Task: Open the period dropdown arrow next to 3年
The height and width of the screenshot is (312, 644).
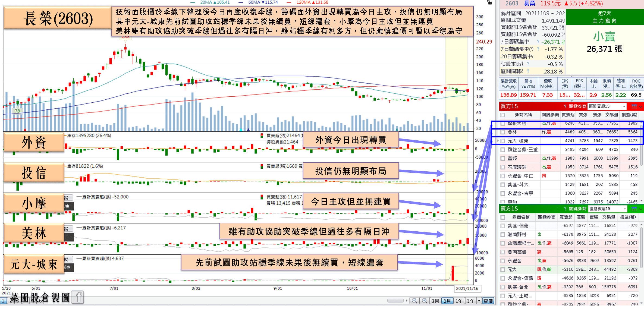Action: pos(479,301)
